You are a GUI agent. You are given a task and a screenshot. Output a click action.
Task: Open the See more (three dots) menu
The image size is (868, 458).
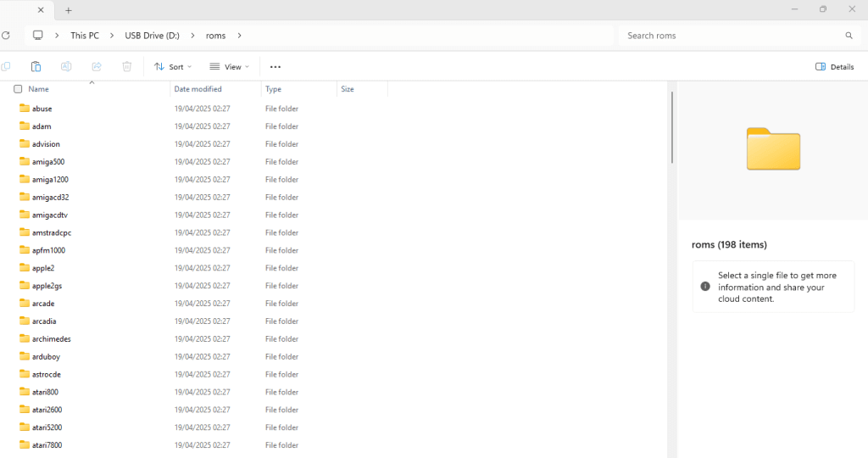pyautogui.click(x=275, y=66)
